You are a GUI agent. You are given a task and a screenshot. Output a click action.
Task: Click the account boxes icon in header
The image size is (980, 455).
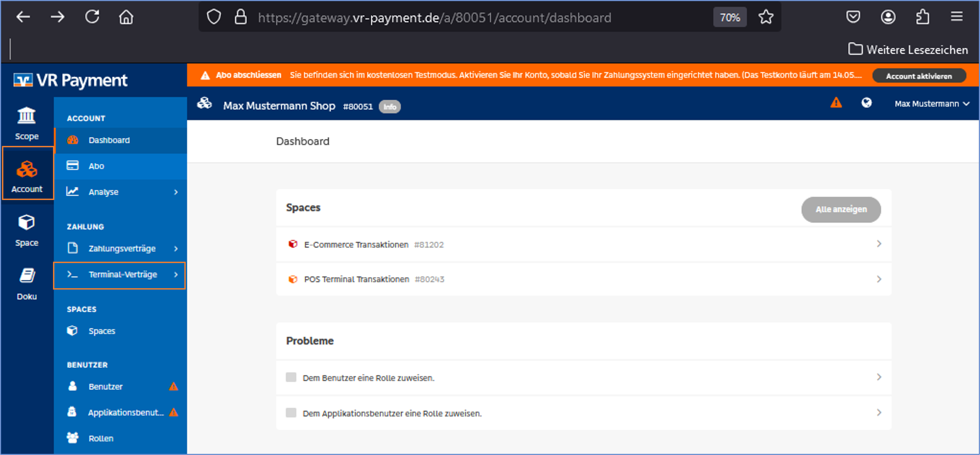coord(205,103)
